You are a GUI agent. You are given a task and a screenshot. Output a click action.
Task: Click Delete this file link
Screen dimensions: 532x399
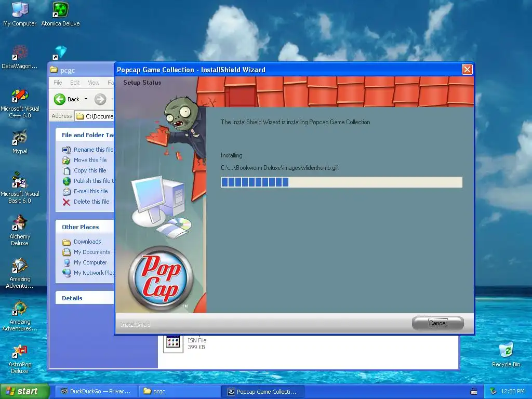pyautogui.click(x=91, y=202)
